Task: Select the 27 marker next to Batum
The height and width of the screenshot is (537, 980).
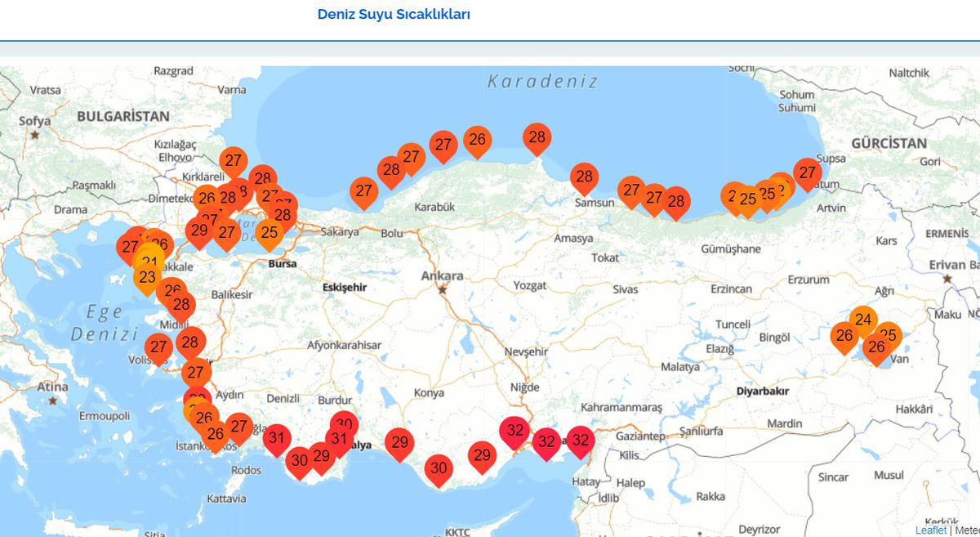Action: point(807,173)
